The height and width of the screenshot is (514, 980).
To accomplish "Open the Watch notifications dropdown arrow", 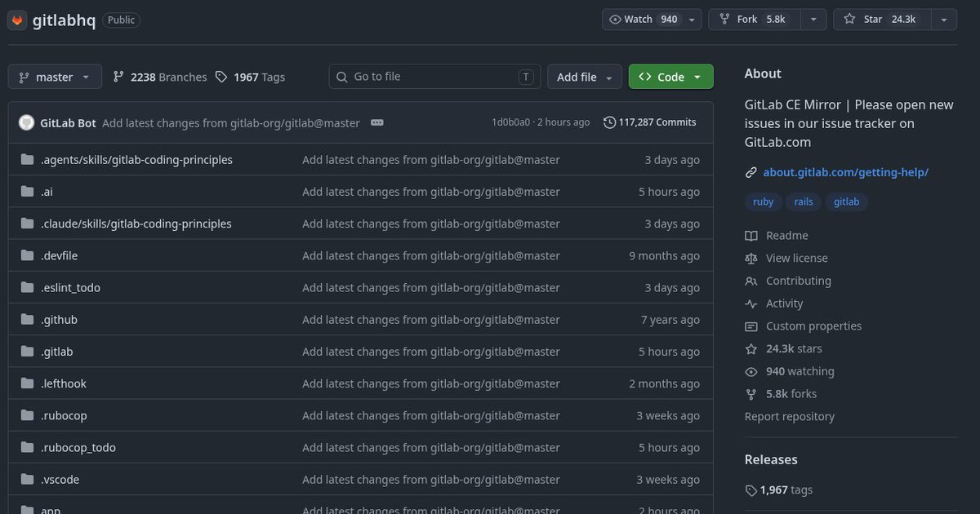I will (x=693, y=20).
